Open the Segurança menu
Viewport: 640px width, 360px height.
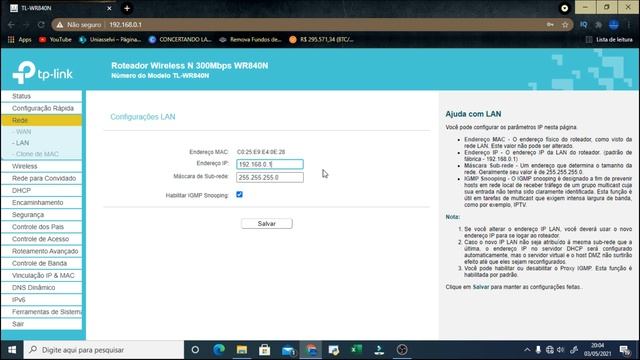(x=42, y=215)
